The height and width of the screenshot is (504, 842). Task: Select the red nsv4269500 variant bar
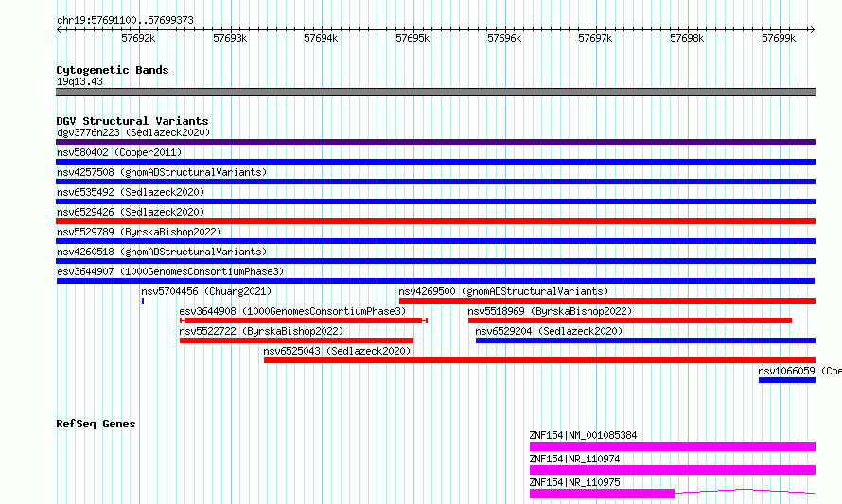click(607, 301)
